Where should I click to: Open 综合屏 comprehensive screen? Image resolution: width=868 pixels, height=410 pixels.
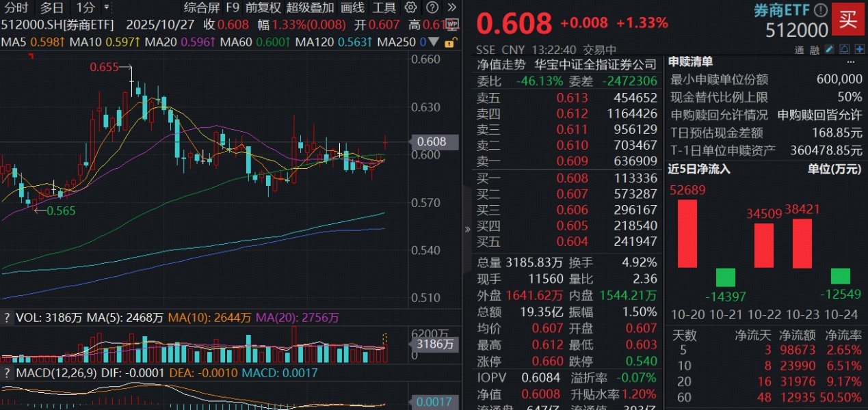pyautogui.click(x=202, y=8)
